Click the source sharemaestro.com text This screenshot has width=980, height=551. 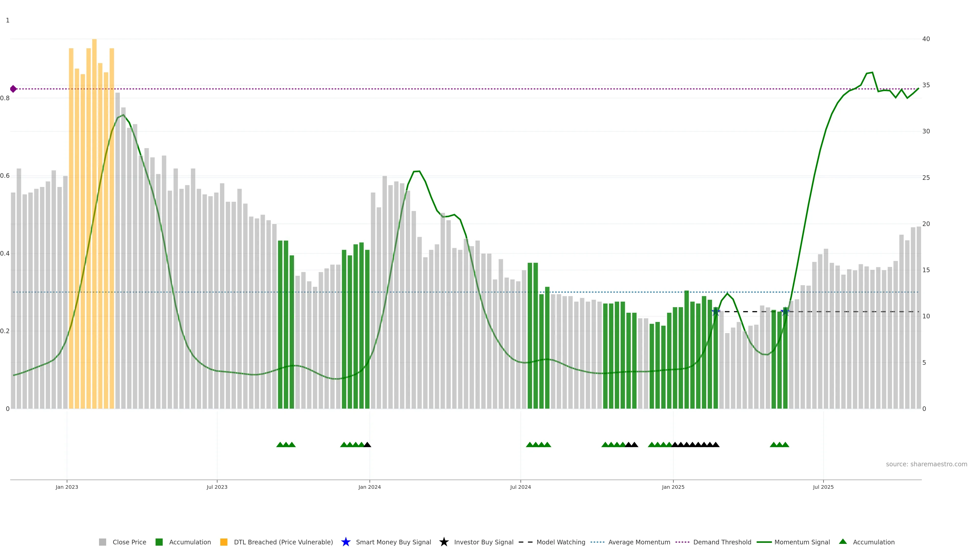926,464
